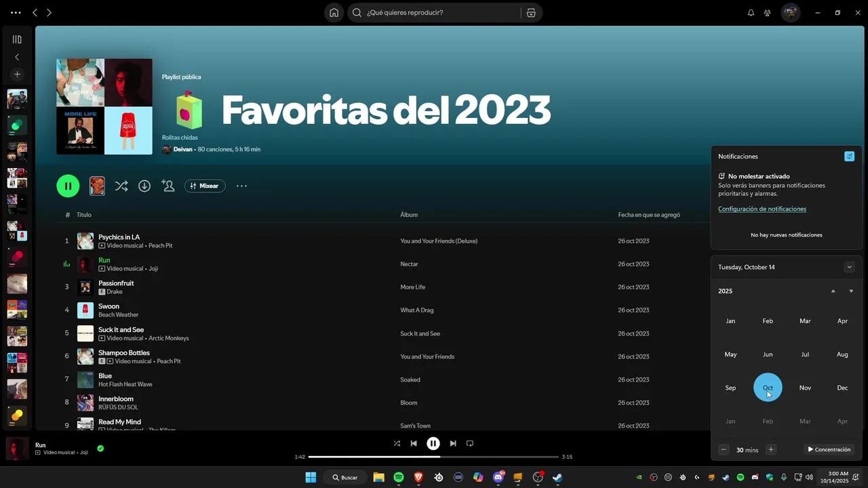This screenshot has height=488, width=868.
Task: Click 'Fecha en que se agregó' column header
Action: click(x=649, y=215)
